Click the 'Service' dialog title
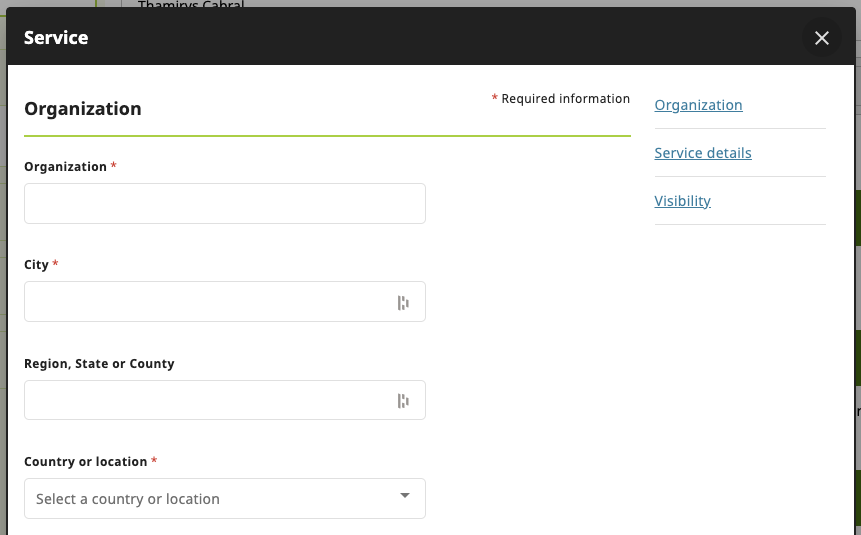This screenshot has height=535, width=861. [56, 38]
